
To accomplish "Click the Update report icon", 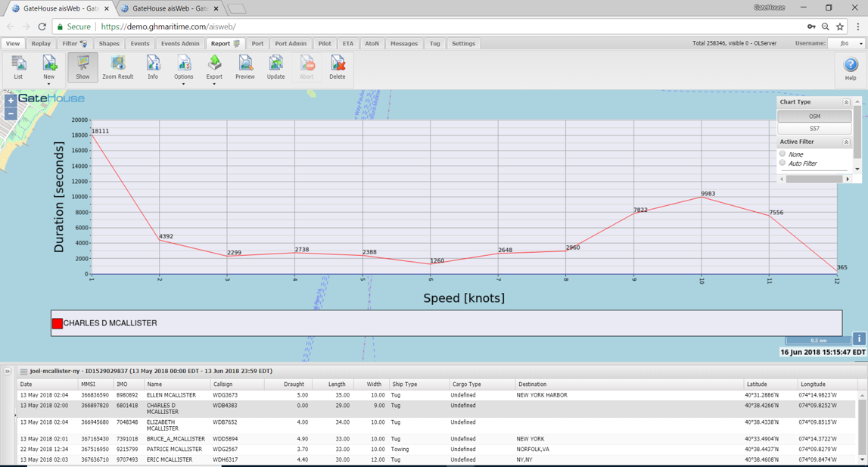I will coord(275,67).
